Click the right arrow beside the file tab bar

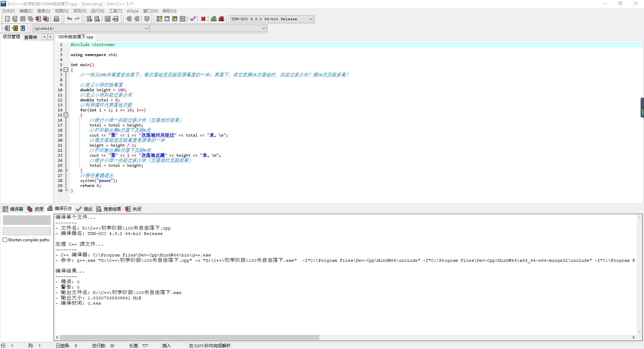click(50, 37)
